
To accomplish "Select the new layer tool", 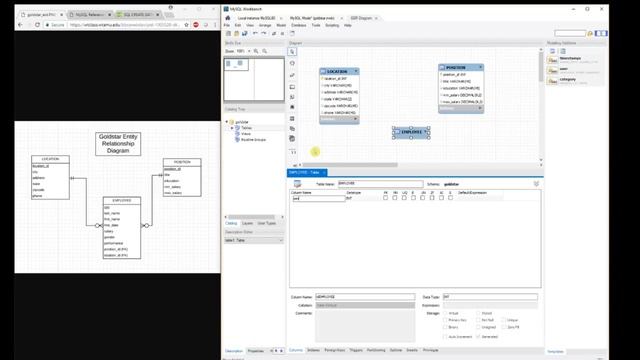I will pyautogui.click(x=292, y=87).
